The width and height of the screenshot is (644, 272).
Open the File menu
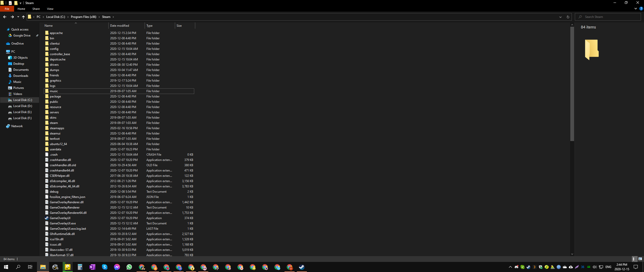point(7,9)
